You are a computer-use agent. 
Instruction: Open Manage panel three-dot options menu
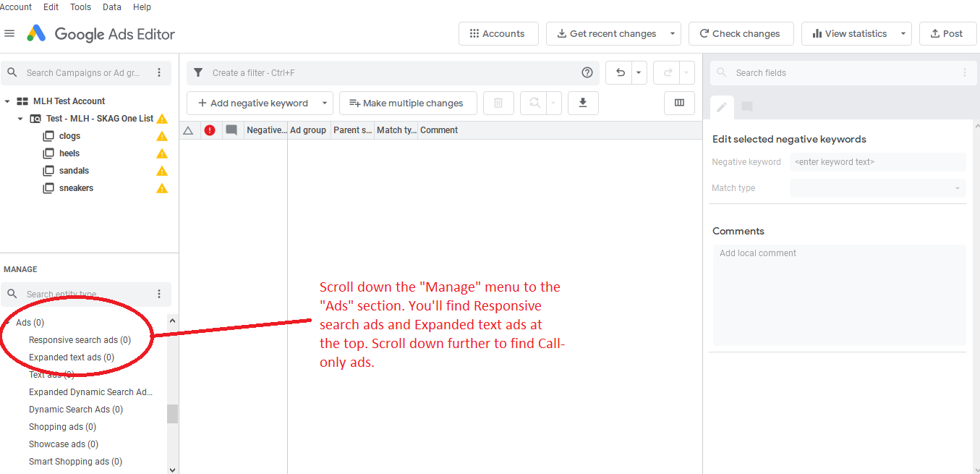coord(159,294)
